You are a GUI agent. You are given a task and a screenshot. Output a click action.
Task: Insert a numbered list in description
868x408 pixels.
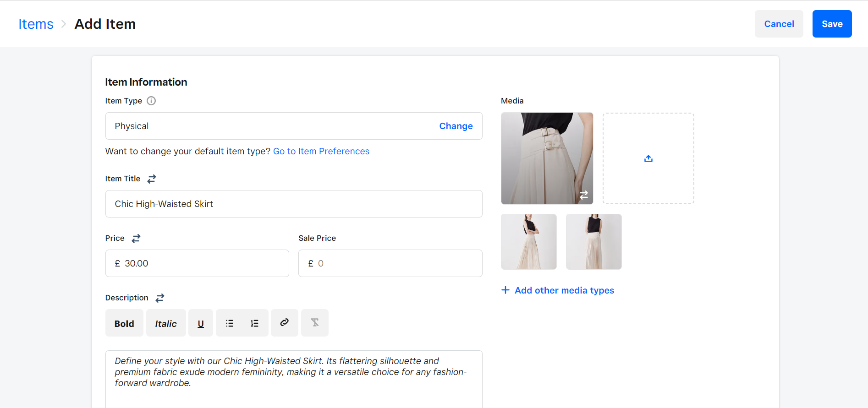click(x=254, y=323)
